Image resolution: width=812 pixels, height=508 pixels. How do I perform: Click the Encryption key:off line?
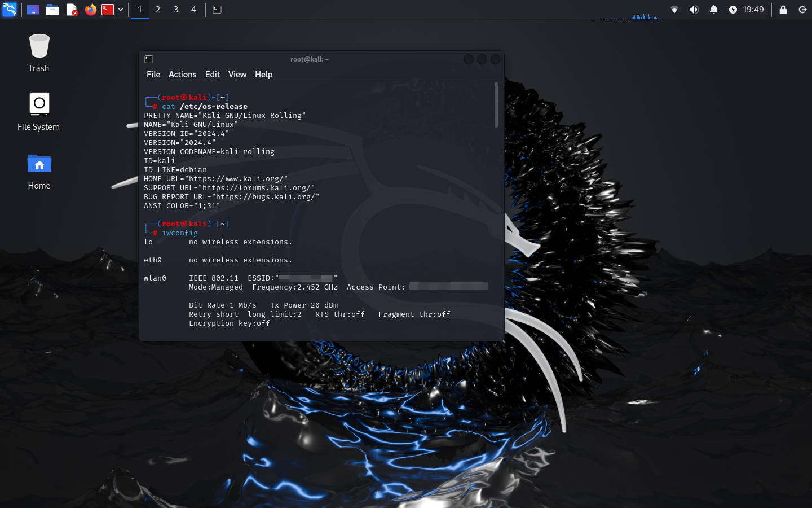230,323
